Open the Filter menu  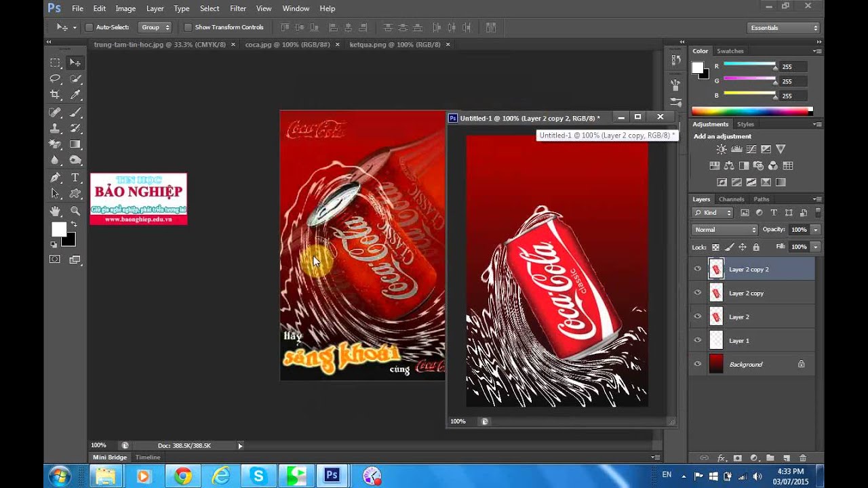coord(238,8)
